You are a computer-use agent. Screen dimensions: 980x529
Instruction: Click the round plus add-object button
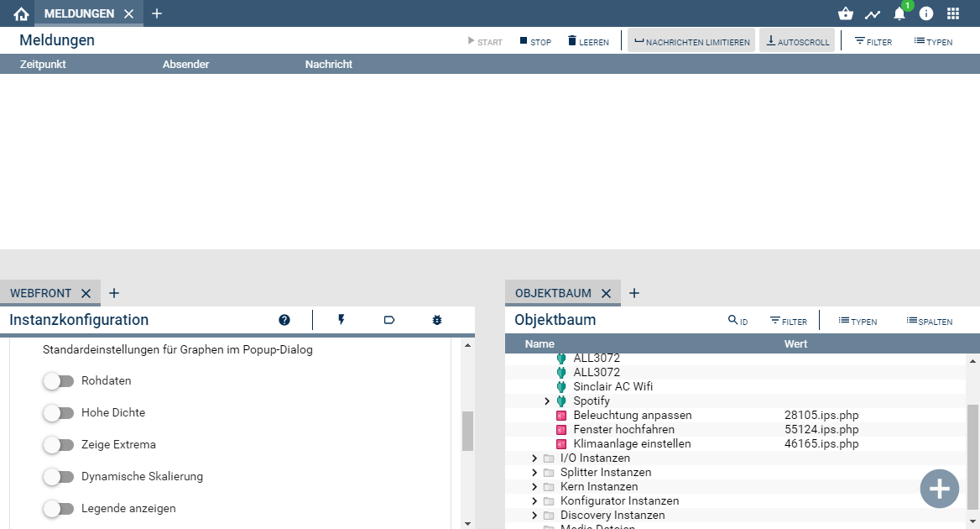(939, 489)
